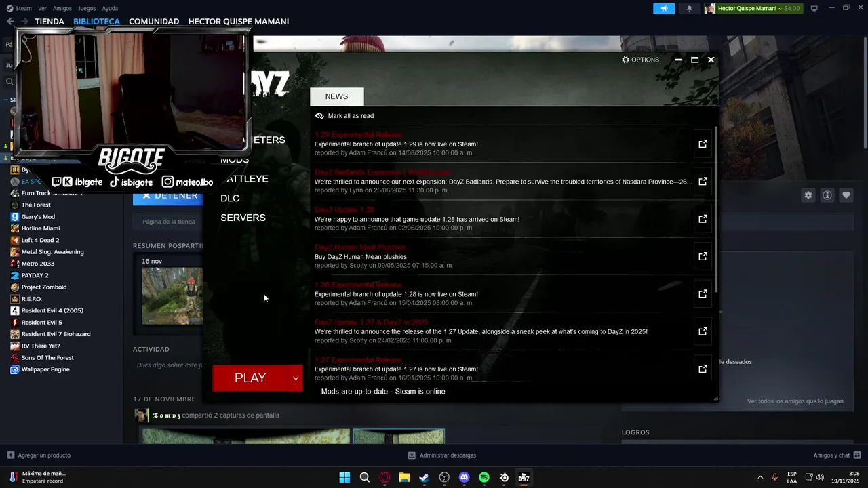The image size is (868, 488).
Task: Switch to Steam in the taskbar
Action: click(424, 477)
